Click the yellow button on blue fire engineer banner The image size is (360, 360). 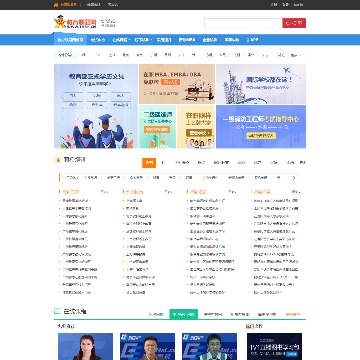click(x=261, y=136)
